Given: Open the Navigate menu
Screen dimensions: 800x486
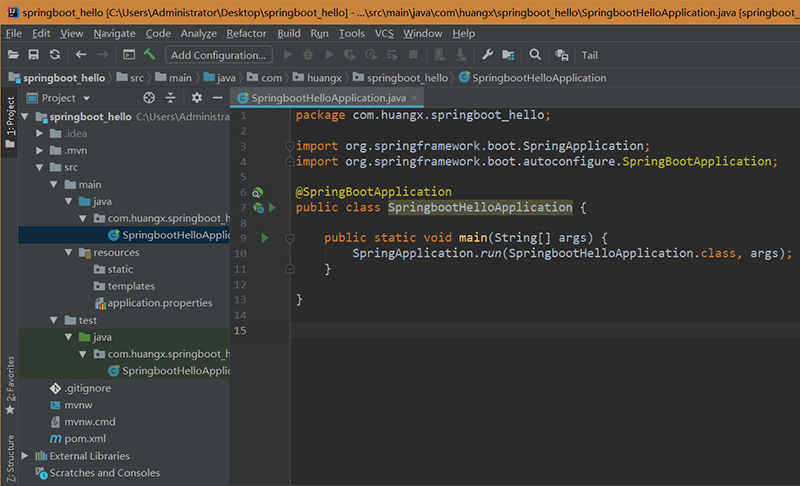Looking at the screenshot, I should [114, 33].
